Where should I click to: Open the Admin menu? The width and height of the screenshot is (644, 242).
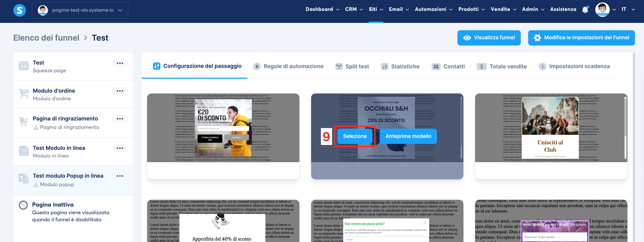(x=533, y=9)
